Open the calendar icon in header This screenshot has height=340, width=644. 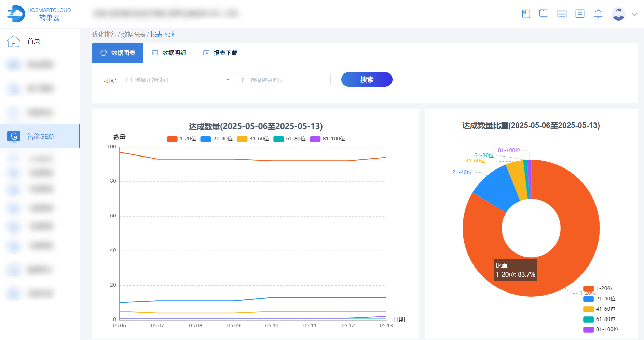562,14
